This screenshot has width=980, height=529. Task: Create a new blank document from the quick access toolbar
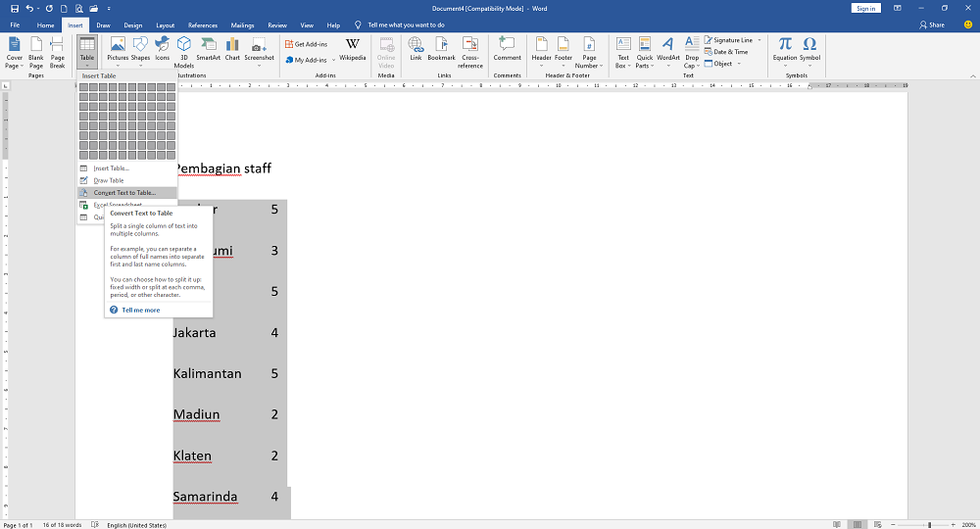pos(64,9)
